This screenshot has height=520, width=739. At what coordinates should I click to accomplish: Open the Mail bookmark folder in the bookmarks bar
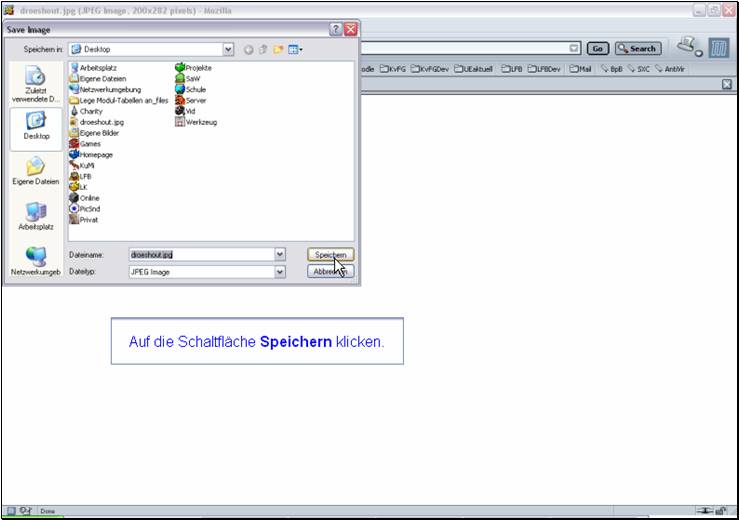pyautogui.click(x=582, y=69)
